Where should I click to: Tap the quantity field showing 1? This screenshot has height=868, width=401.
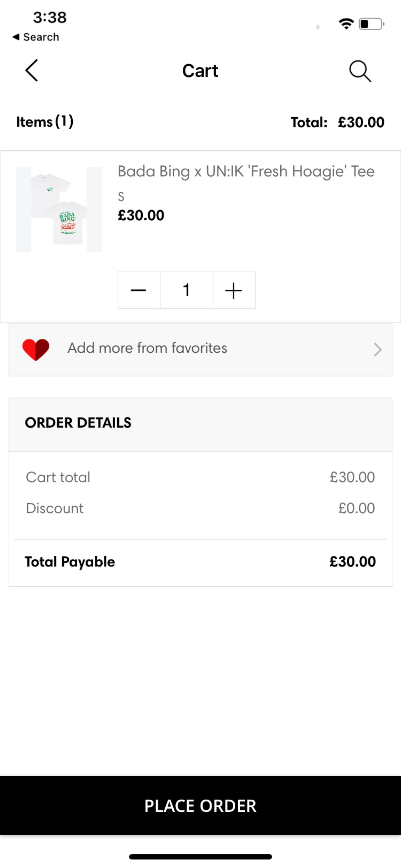point(186,290)
